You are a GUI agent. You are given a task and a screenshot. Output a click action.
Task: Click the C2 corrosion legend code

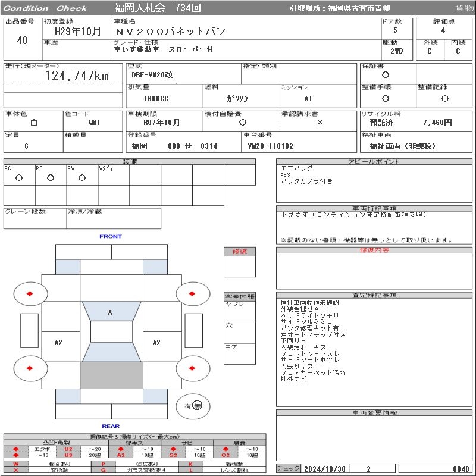[x=226, y=455]
